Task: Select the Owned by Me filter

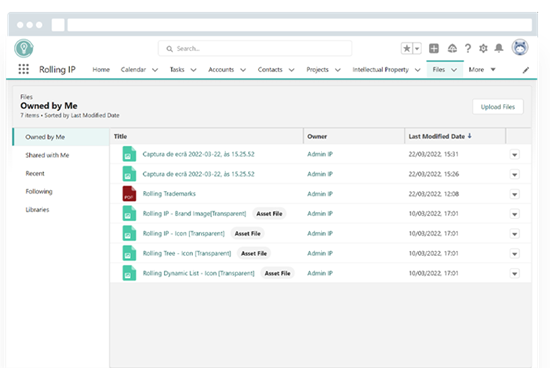Action: point(61,137)
